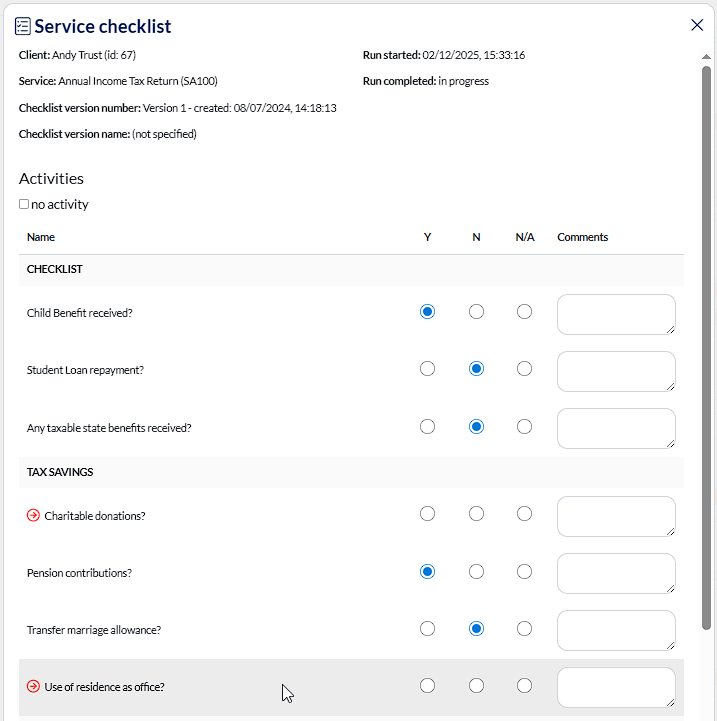The height and width of the screenshot is (721, 717).
Task: Set Transfer marriage allowance to N/A
Action: 524,629
